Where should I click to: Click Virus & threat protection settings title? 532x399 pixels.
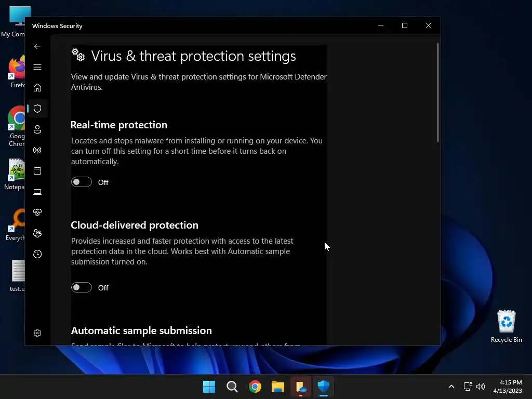[194, 56]
